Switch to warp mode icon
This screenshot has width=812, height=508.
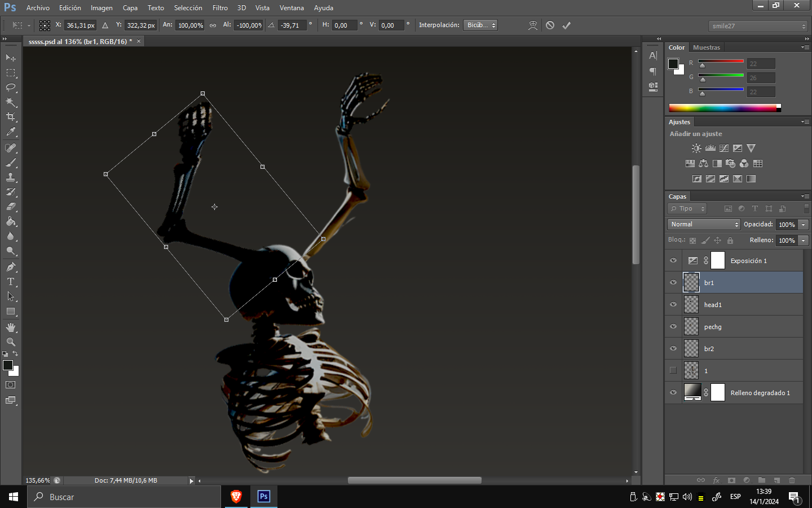(x=532, y=25)
